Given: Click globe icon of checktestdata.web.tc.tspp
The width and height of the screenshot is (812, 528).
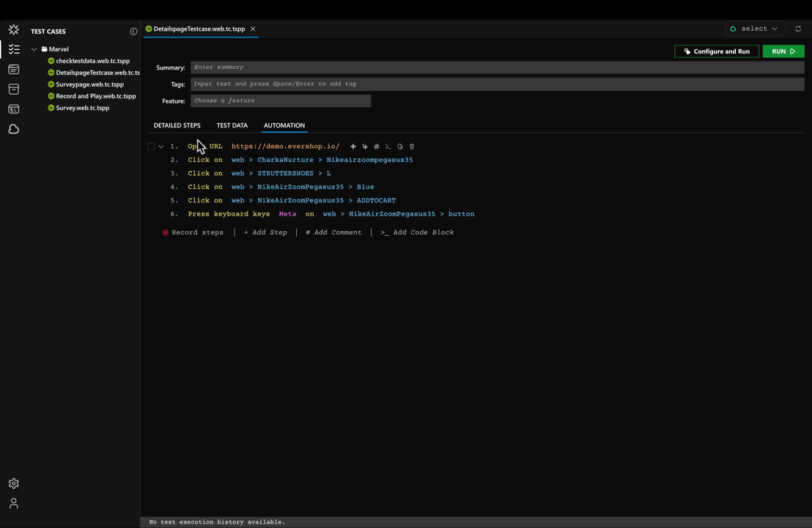Looking at the screenshot, I should tap(51, 61).
